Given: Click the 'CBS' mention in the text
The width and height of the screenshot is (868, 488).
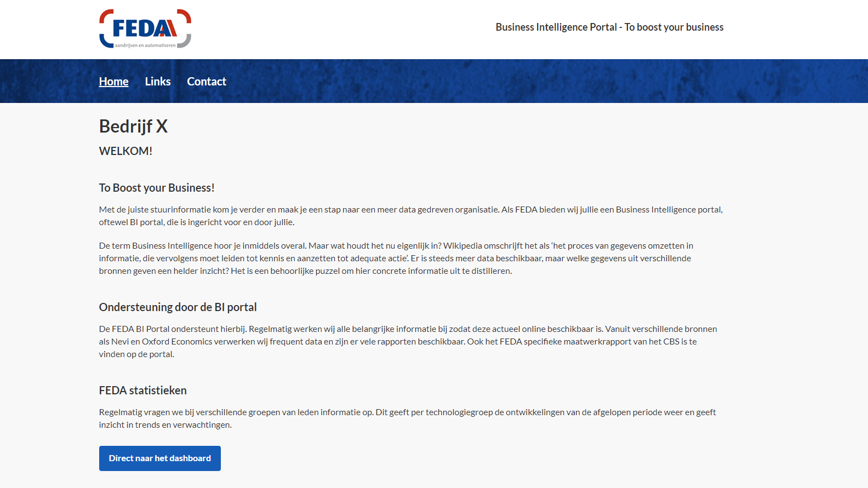Looking at the screenshot, I should 671,342.
